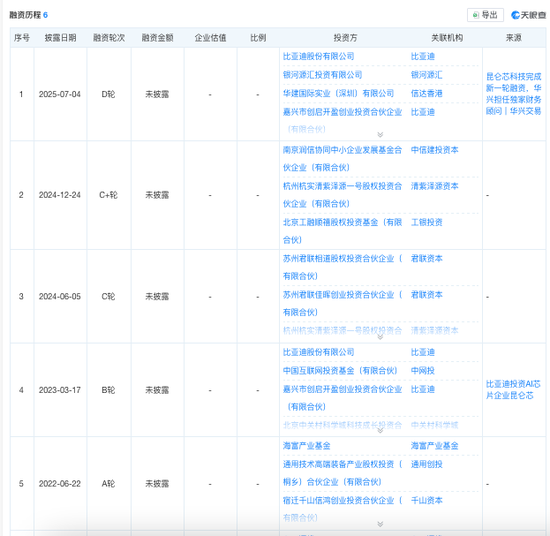This screenshot has height=536, width=550.
Task: Open 北京中关村科学城科技成长投资 link
Action: click(x=342, y=426)
